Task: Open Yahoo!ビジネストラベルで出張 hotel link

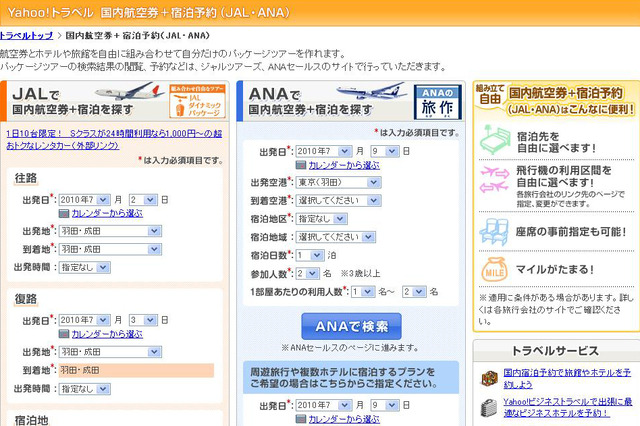Action: pyautogui.click(x=568, y=407)
